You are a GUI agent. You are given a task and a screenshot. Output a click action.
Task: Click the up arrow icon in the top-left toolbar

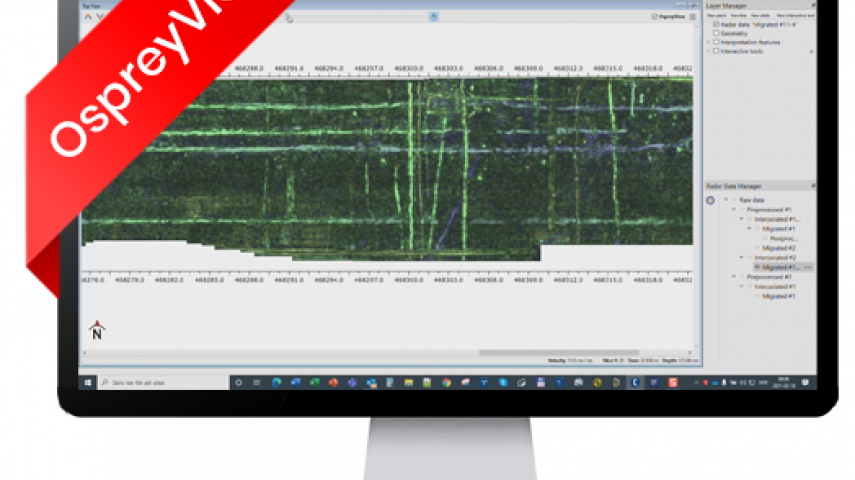pyautogui.click(x=88, y=17)
